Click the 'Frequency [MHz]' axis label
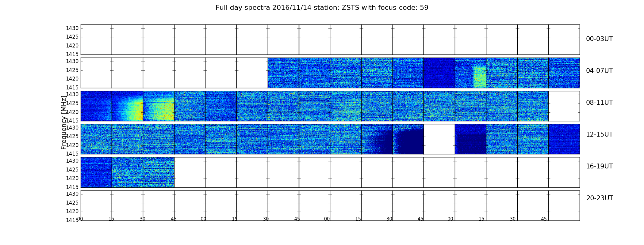The height and width of the screenshot is (245, 644). click(64, 123)
